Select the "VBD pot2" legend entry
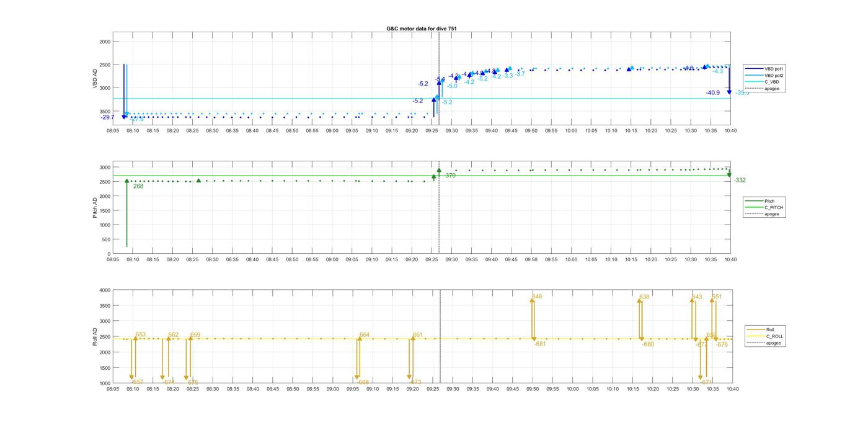The width and height of the screenshot is (868, 430). pyautogui.click(x=773, y=75)
